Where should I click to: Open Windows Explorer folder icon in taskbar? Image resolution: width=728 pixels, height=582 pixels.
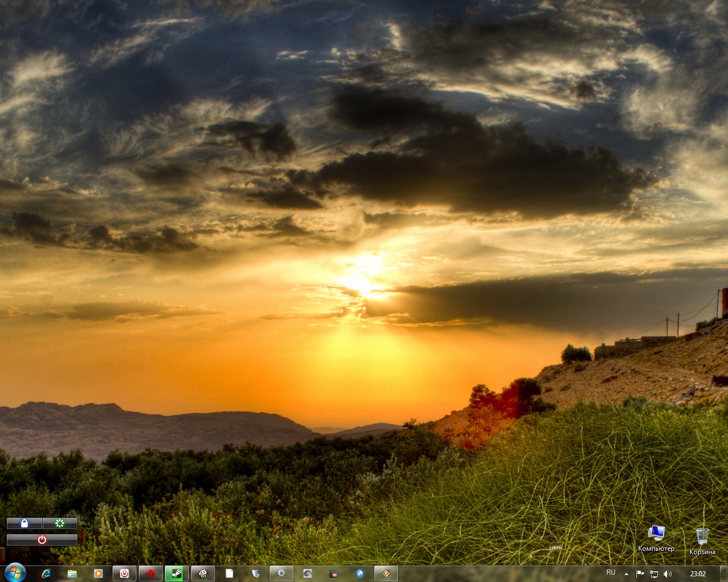(72, 573)
